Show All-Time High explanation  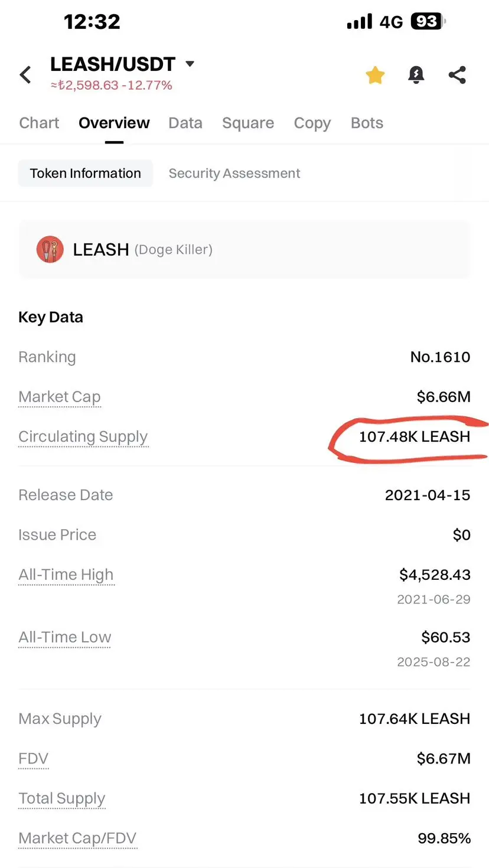pos(66,575)
